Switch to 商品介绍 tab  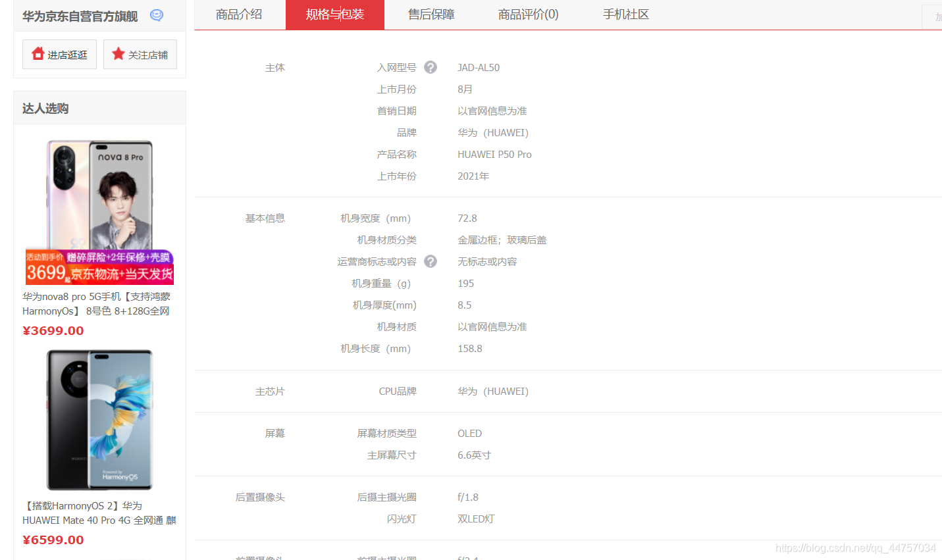pos(239,14)
